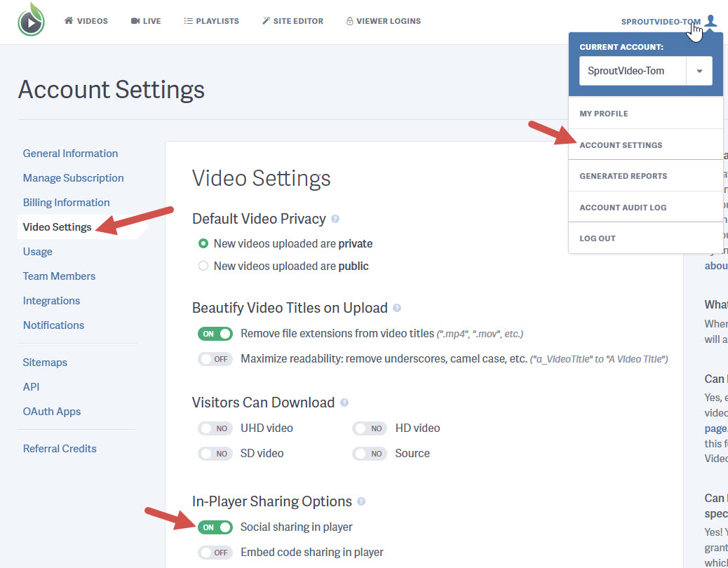The height and width of the screenshot is (568, 728).
Task: Go to Integrations settings
Action: [51, 301]
